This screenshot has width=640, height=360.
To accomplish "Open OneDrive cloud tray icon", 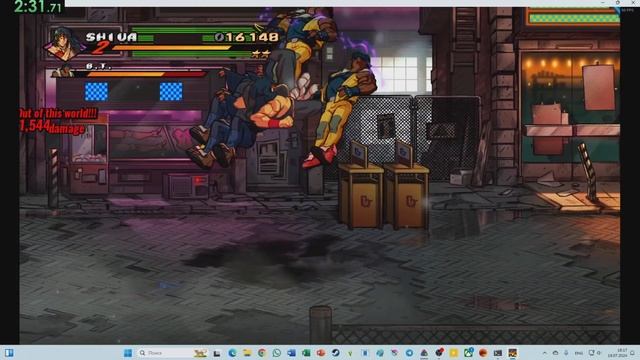I will 556,353.
